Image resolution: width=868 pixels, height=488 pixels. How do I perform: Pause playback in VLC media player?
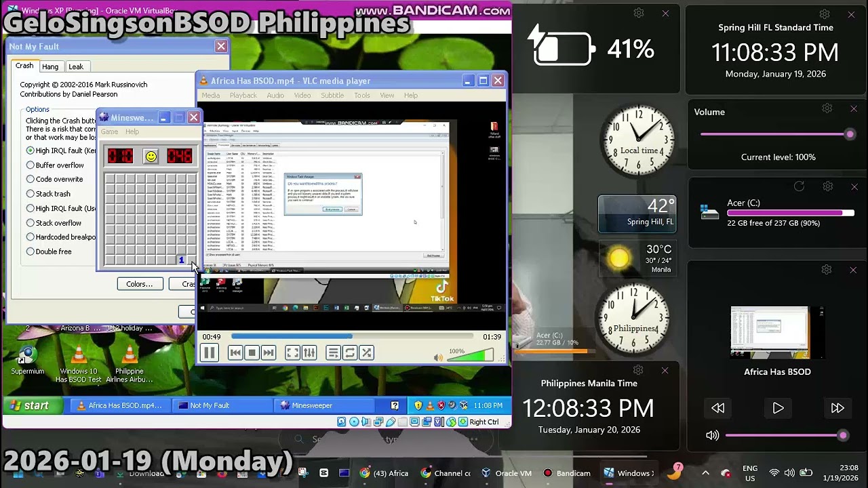pyautogui.click(x=210, y=352)
